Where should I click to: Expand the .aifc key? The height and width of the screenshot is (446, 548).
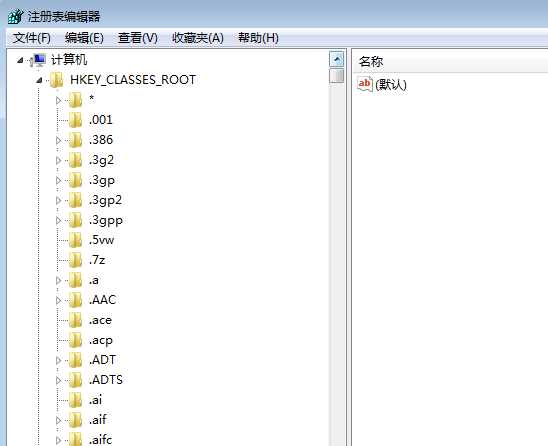(58, 440)
